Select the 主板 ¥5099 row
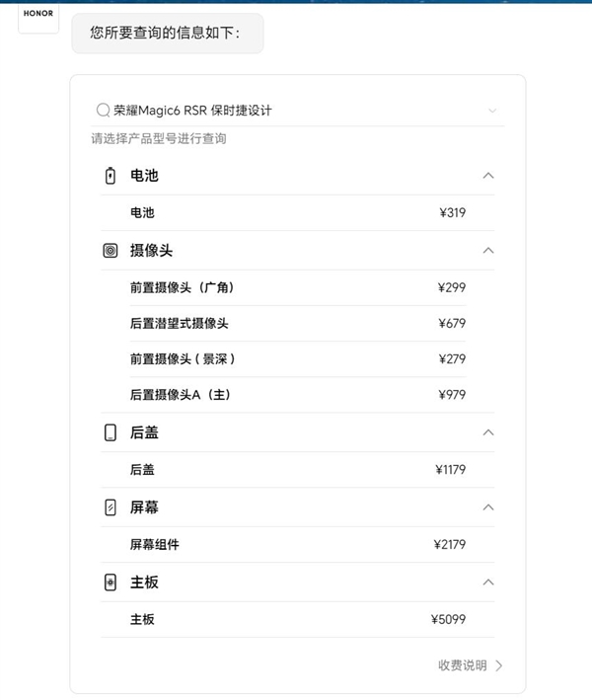592x700 pixels. pyautogui.click(x=297, y=619)
